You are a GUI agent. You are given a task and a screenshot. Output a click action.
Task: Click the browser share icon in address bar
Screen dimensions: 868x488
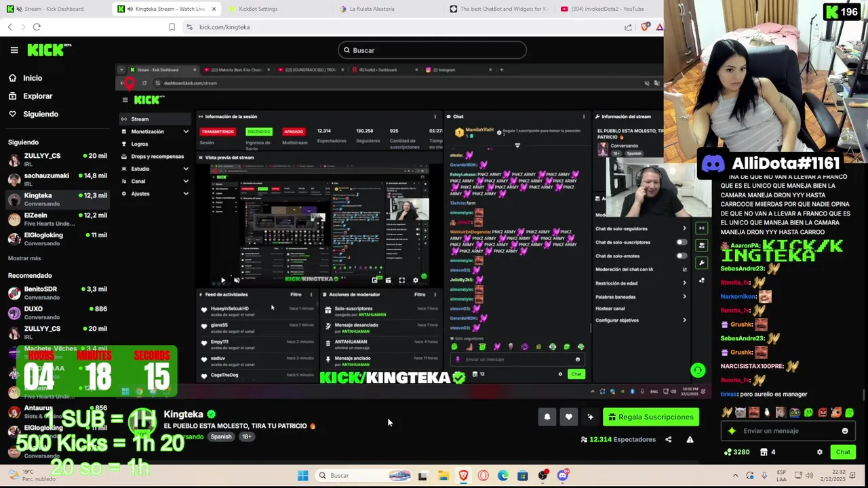pos(628,27)
